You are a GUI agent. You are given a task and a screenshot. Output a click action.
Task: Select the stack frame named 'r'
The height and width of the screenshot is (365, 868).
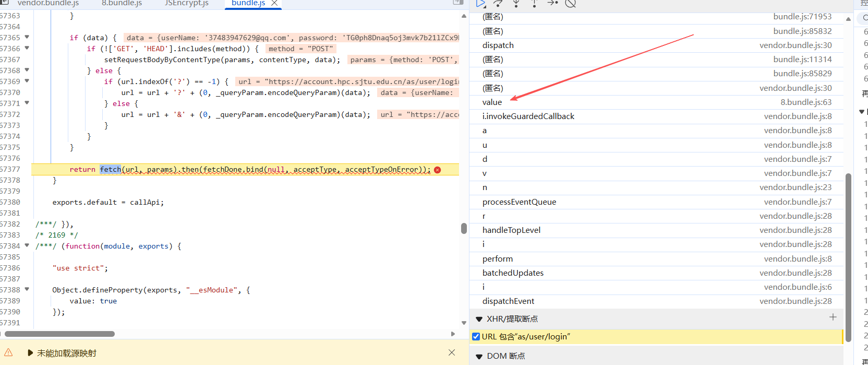(x=656, y=216)
